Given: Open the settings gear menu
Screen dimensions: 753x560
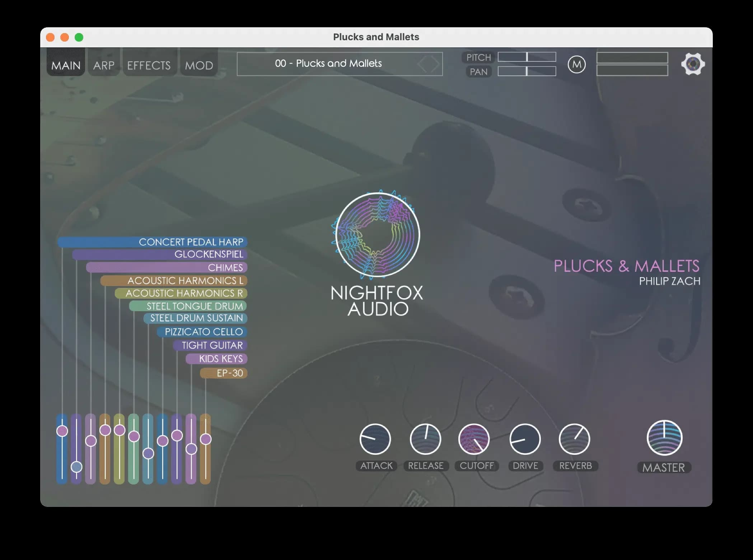Looking at the screenshot, I should [x=693, y=64].
